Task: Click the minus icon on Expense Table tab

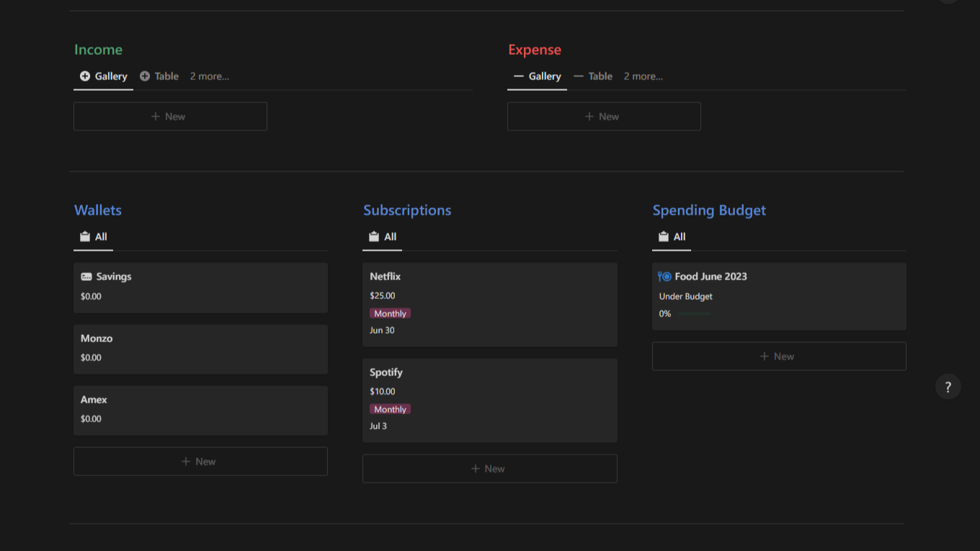Action: pos(579,76)
